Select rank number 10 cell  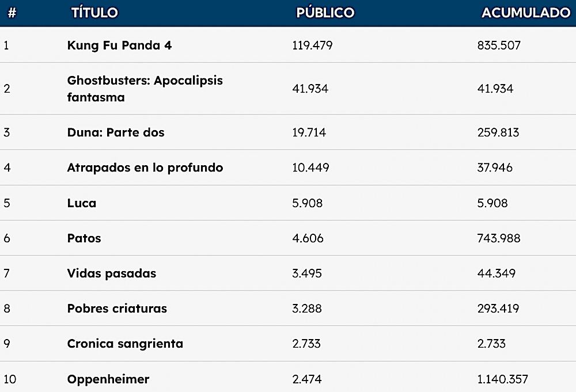pyautogui.click(x=10, y=379)
